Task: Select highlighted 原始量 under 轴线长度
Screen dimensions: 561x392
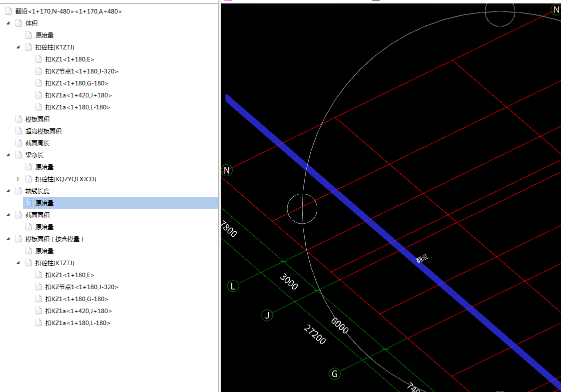Action: point(120,203)
